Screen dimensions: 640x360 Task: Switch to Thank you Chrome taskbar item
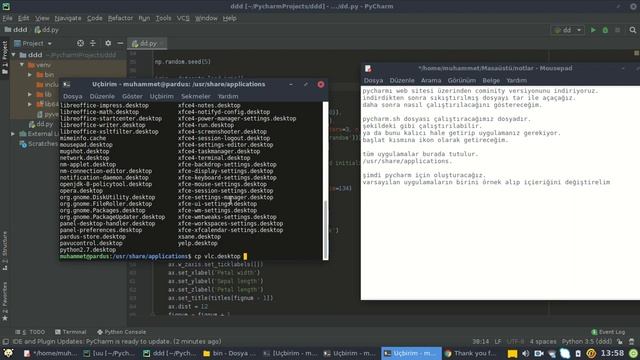tap(471, 353)
